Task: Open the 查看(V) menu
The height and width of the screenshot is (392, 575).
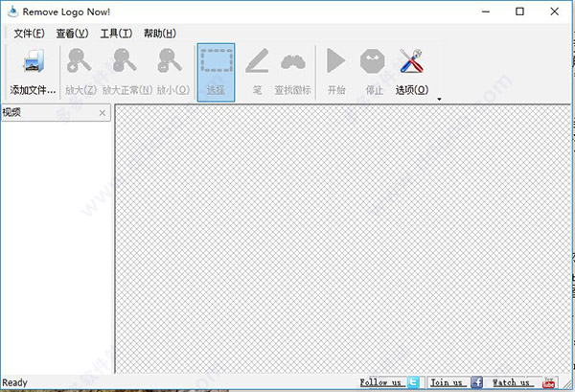Action: point(72,34)
